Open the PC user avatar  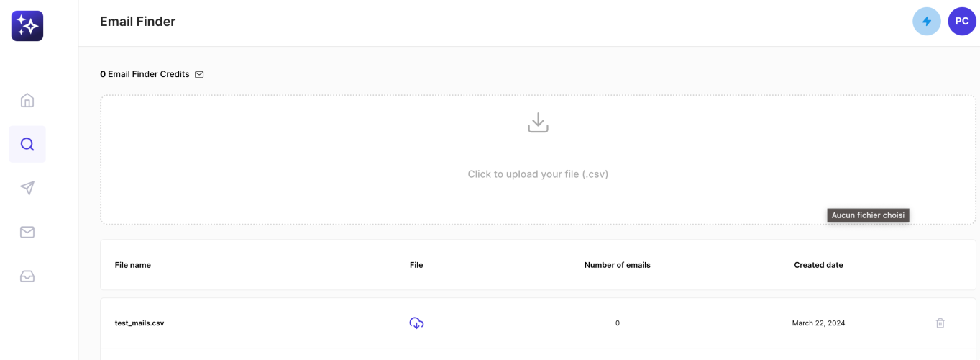click(962, 22)
